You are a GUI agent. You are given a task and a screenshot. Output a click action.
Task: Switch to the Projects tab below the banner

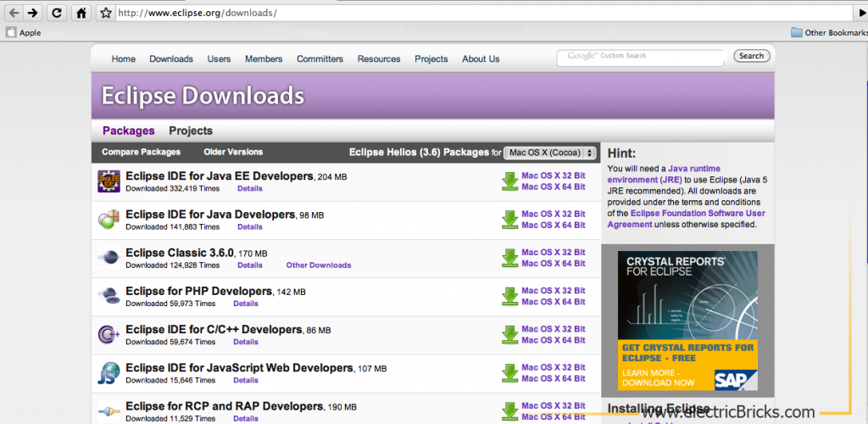tap(191, 131)
